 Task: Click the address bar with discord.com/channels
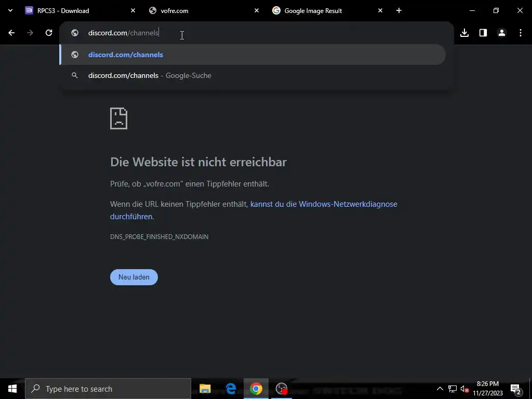256,33
